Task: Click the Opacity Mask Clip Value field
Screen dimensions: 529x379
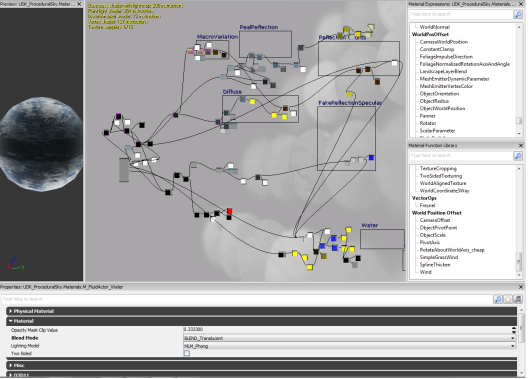Action: tap(347, 330)
